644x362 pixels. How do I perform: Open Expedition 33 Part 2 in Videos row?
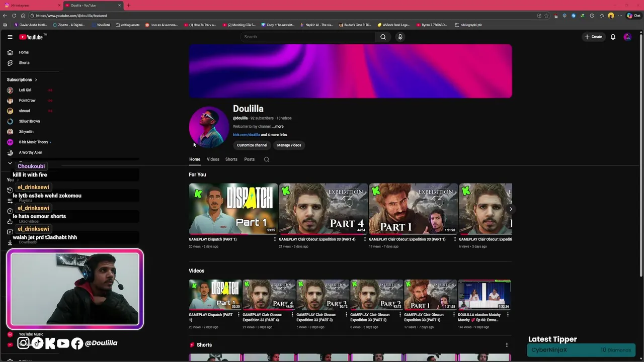pyautogui.click(x=377, y=295)
